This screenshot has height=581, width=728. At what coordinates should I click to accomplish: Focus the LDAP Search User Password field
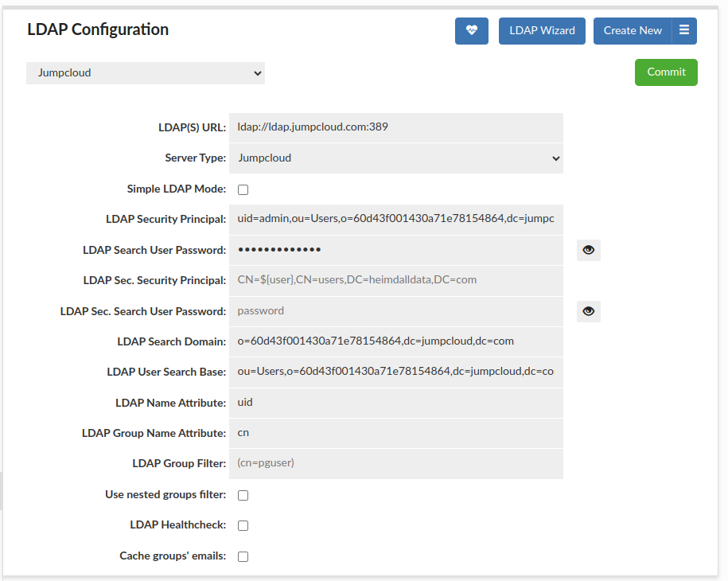(x=395, y=250)
